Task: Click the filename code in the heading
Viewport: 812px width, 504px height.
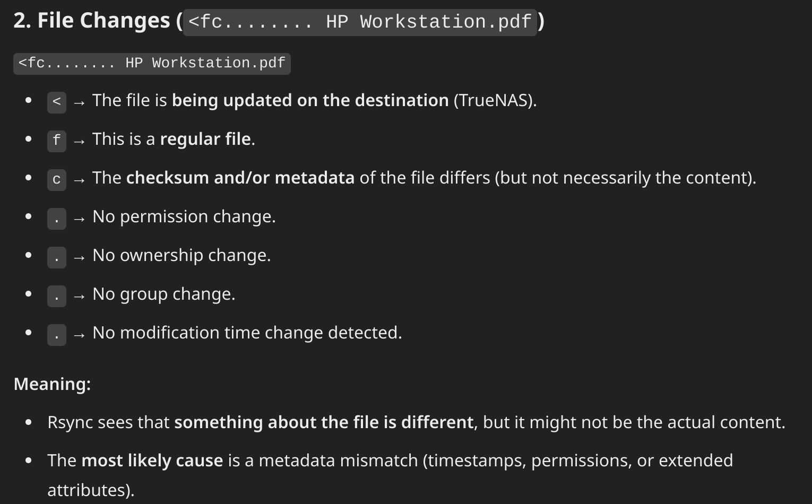Action: 360,22
